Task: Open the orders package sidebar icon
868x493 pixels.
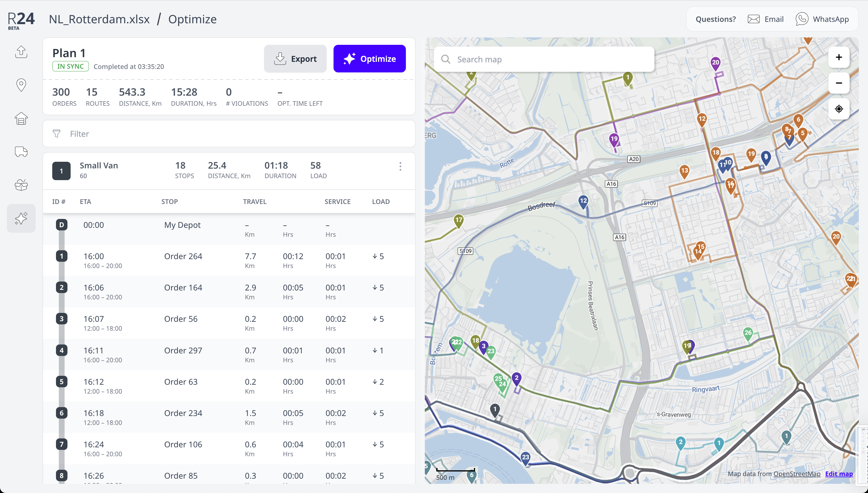Action: point(21,184)
